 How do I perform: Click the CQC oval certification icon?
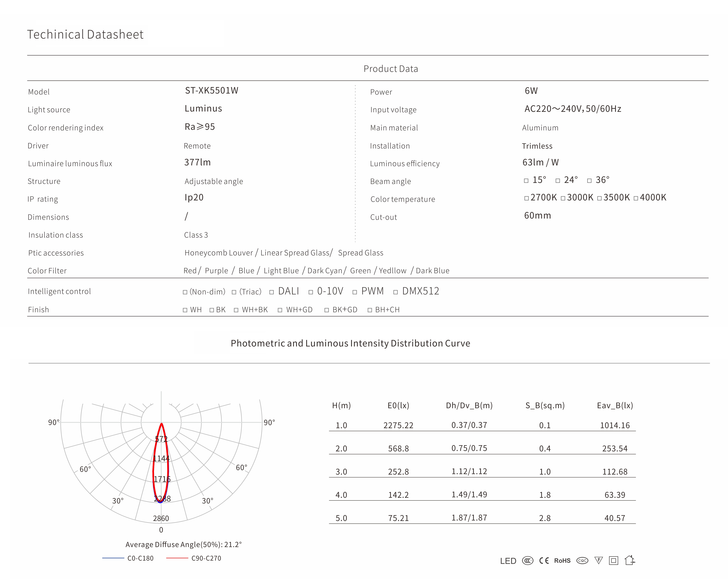coord(582,561)
